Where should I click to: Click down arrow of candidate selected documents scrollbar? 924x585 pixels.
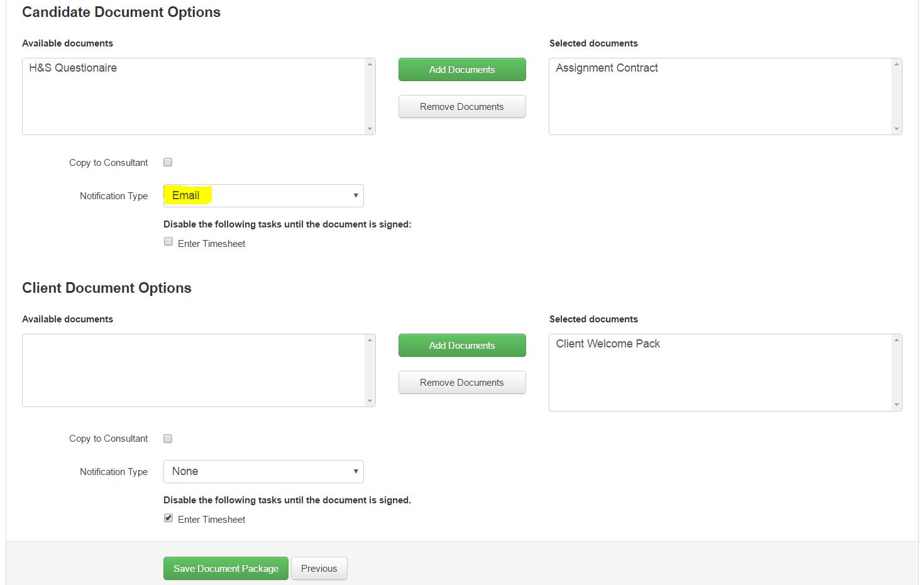896,129
